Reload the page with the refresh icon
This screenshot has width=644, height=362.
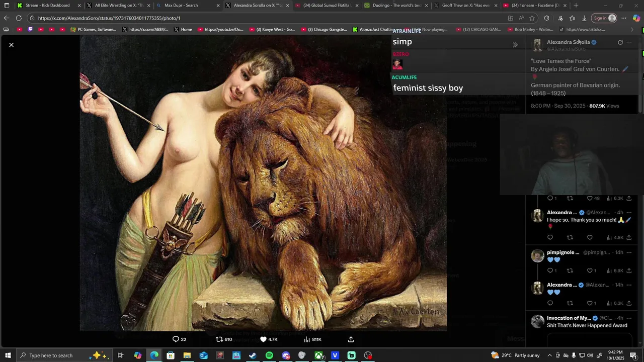(x=19, y=18)
